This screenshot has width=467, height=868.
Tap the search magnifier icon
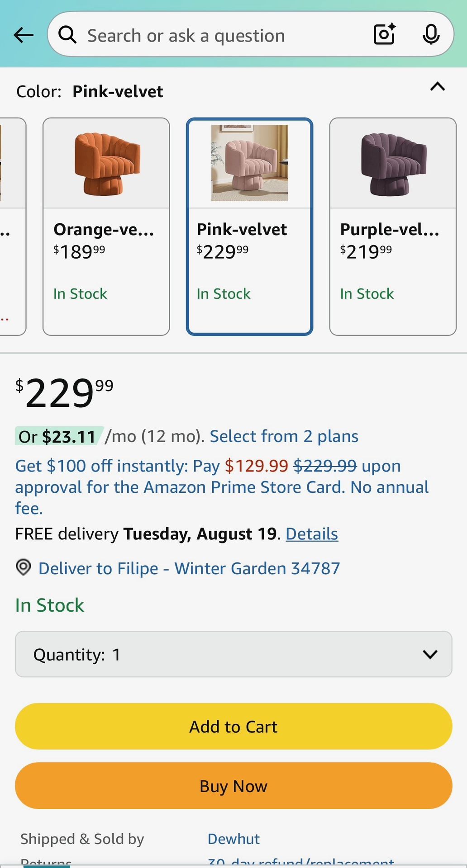(67, 35)
